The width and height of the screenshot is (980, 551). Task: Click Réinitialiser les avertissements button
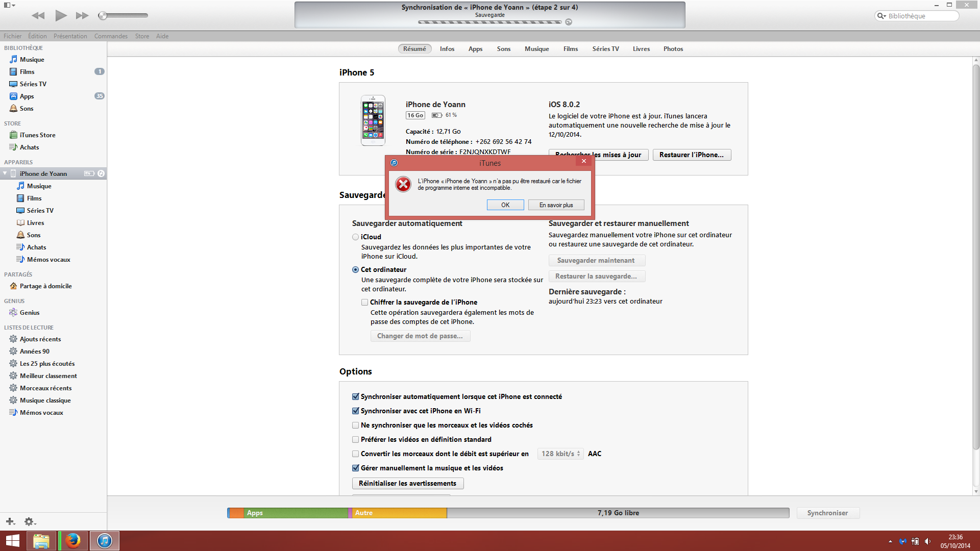tap(408, 484)
